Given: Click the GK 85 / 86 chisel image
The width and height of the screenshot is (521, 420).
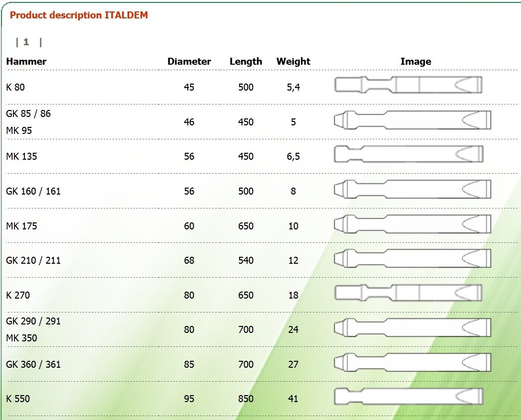Looking at the screenshot, I should click(412, 120).
